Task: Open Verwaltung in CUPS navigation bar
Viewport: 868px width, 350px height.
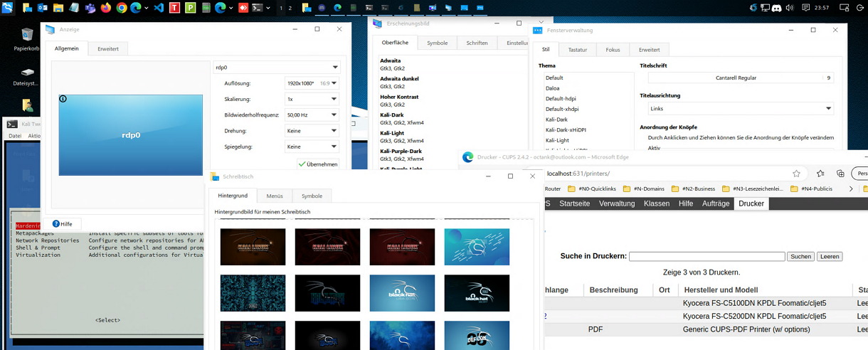Action: point(617,203)
